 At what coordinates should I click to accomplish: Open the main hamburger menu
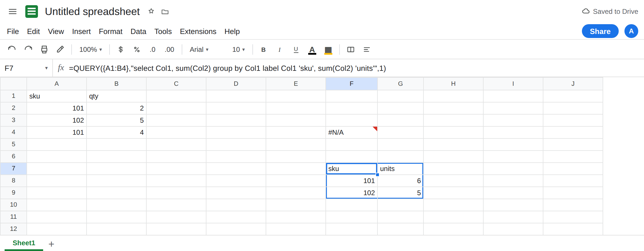pos(13,12)
